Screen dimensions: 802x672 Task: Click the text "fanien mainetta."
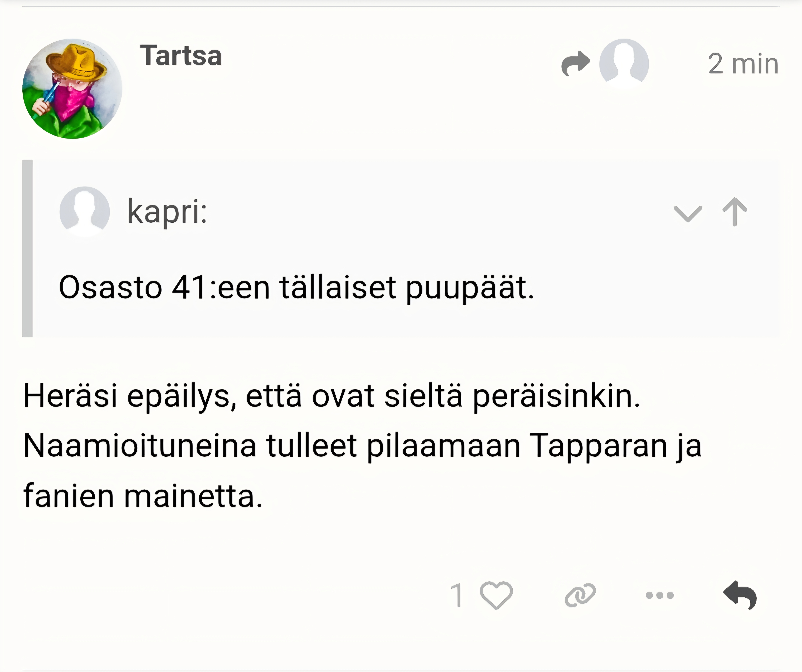pos(143,496)
